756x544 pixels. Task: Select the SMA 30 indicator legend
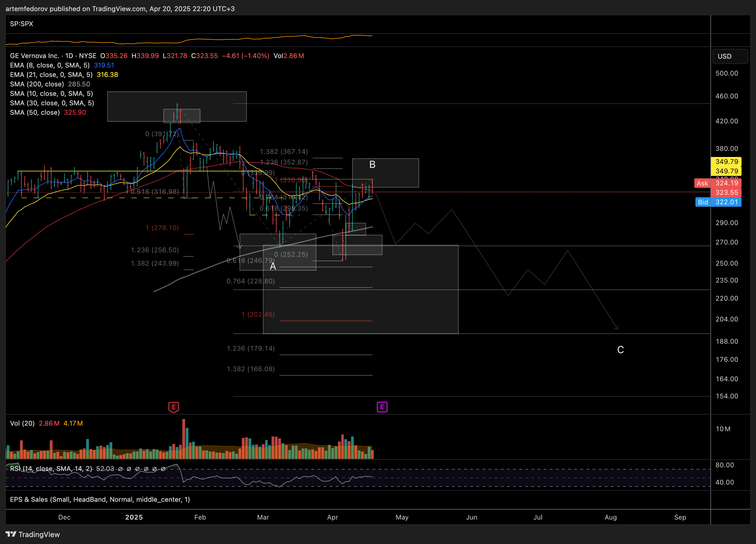52,103
